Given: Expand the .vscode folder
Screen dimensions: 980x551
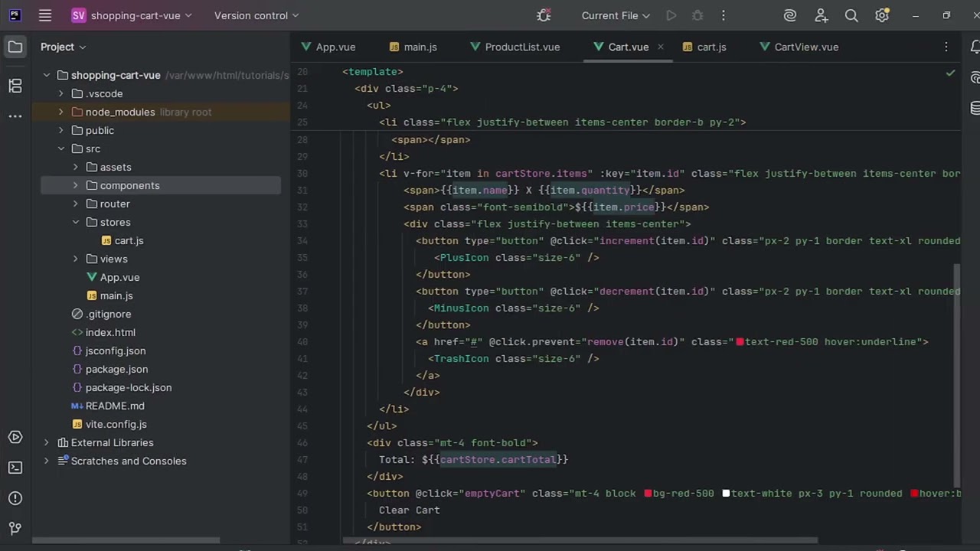Looking at the screenshot, I should [60, 93].
